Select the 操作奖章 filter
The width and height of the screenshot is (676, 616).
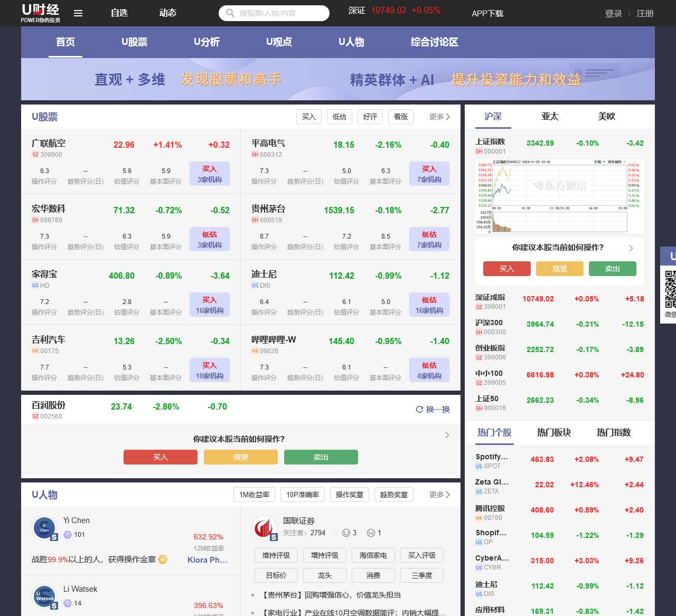(x=350, y=495)
